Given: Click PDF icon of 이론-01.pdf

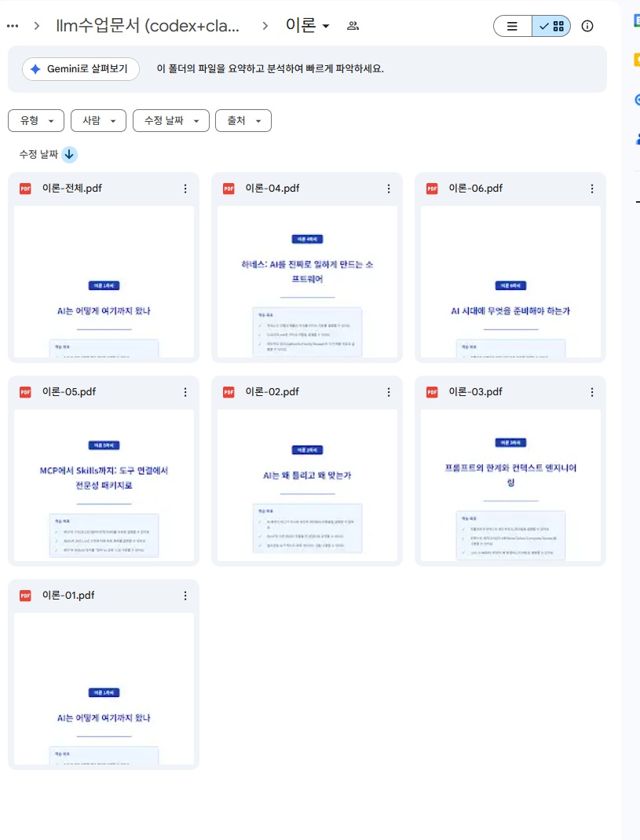Looking at the screenshot, I should coord(25,596).
